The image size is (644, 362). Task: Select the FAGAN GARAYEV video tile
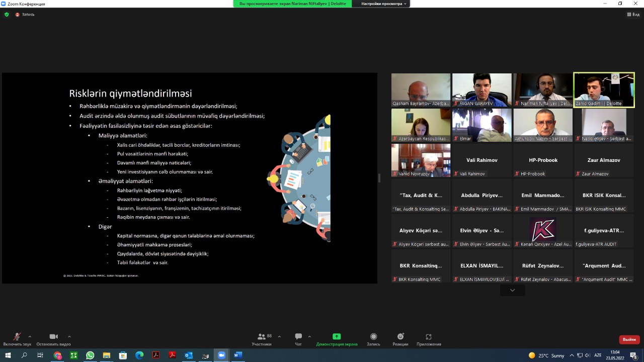click(x=481, y=90)
